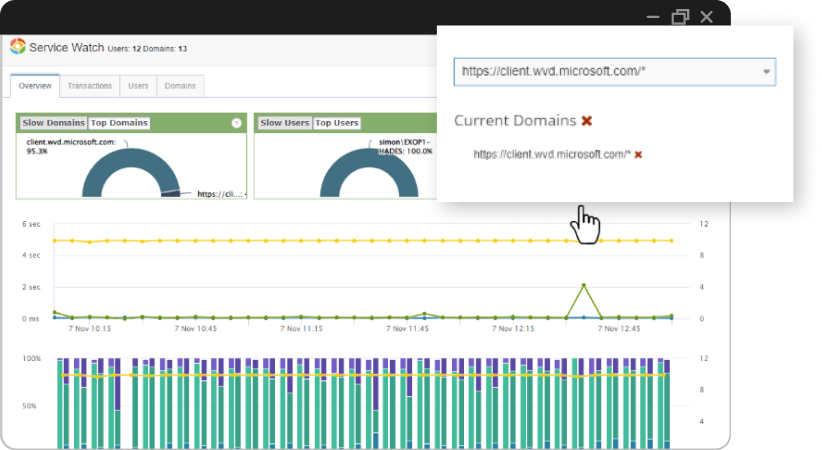
Task: Switch to the Users tab
Action: 138,86
